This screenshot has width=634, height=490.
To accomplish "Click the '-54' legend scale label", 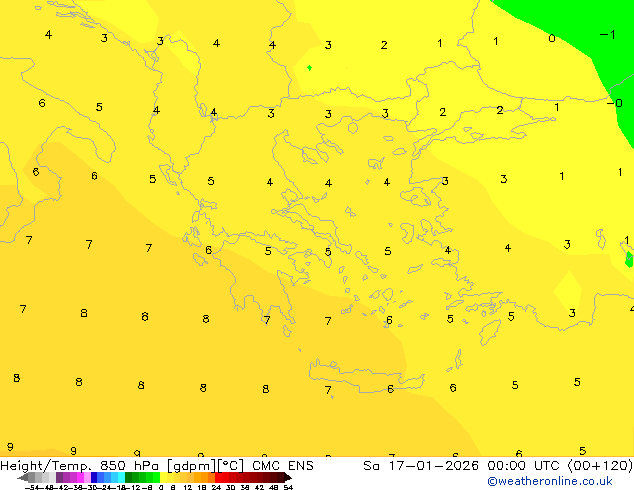I will pos(32,487).
